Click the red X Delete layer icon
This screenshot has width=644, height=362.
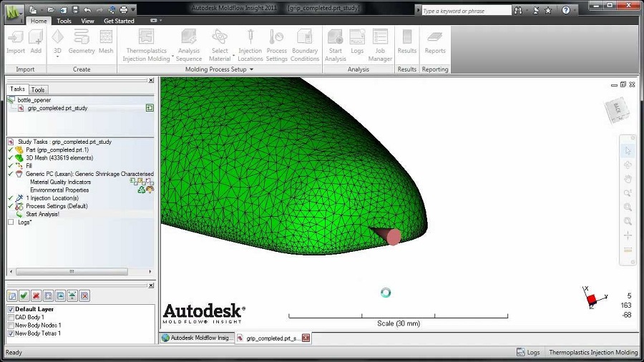point(36,295)
